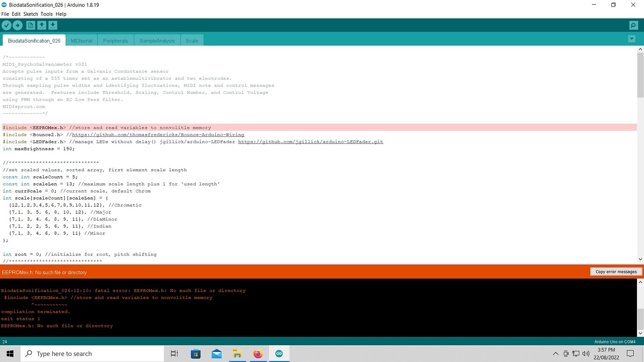The width and height of the screenshot is (644, 362).
Task: Click inside the Windows search field
Action: pyautogui.click(x=93, y=354)
